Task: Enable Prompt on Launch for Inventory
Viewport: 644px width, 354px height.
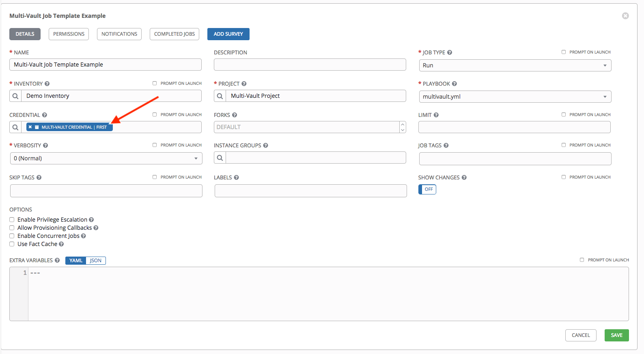Action: pyautogui.click(x=155, y=83)
